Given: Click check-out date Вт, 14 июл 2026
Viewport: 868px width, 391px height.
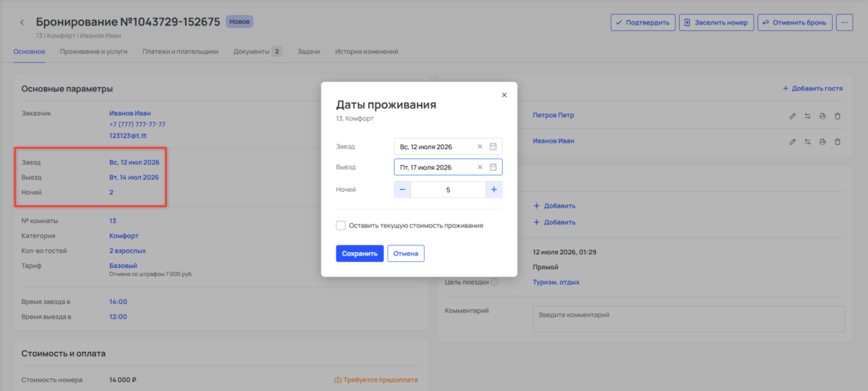Looking at the screenshot, I should point(134,177).
